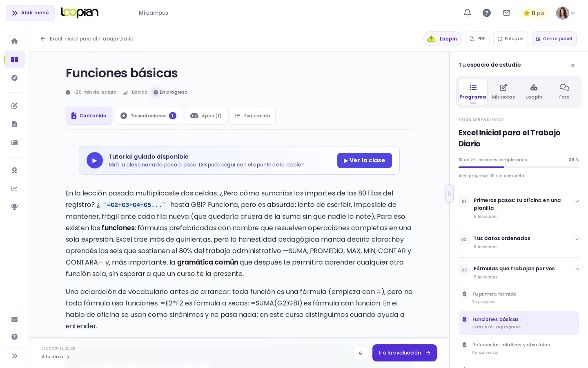Open the courses book icon in sidebar
The width and height of the screenshot is (588, 368).
14,59
